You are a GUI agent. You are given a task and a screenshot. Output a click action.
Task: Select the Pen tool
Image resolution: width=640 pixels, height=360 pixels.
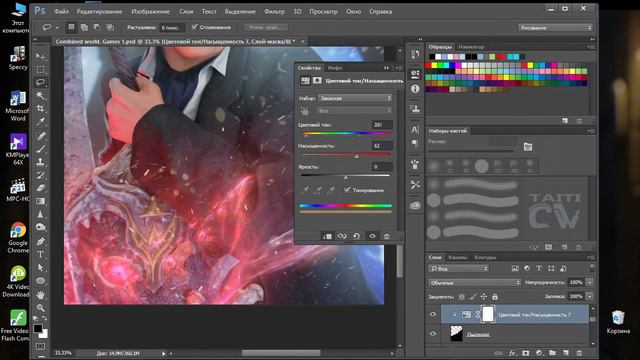tap(40, 241)
